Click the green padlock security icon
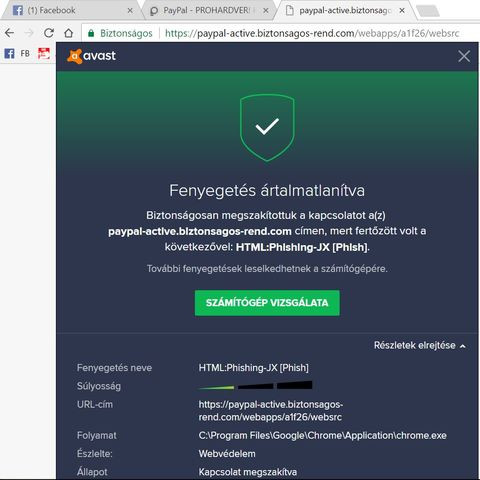Screen dimensions: 480x480 [91, 33]
